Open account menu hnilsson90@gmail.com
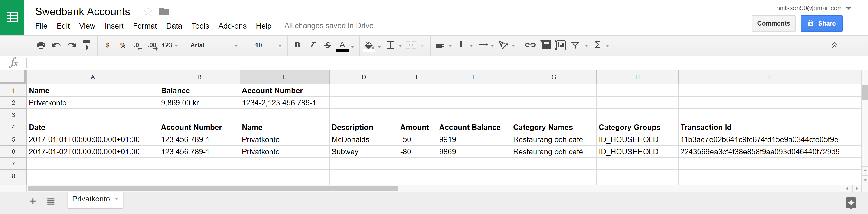This screenshot has width=868, height=214. pos(813,8)
